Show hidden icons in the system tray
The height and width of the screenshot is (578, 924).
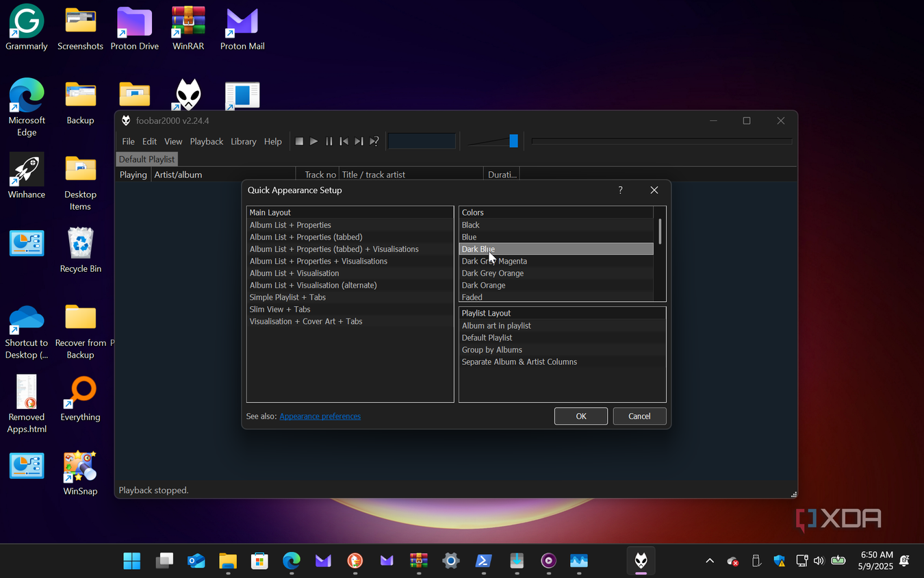(x=710, y=561)
